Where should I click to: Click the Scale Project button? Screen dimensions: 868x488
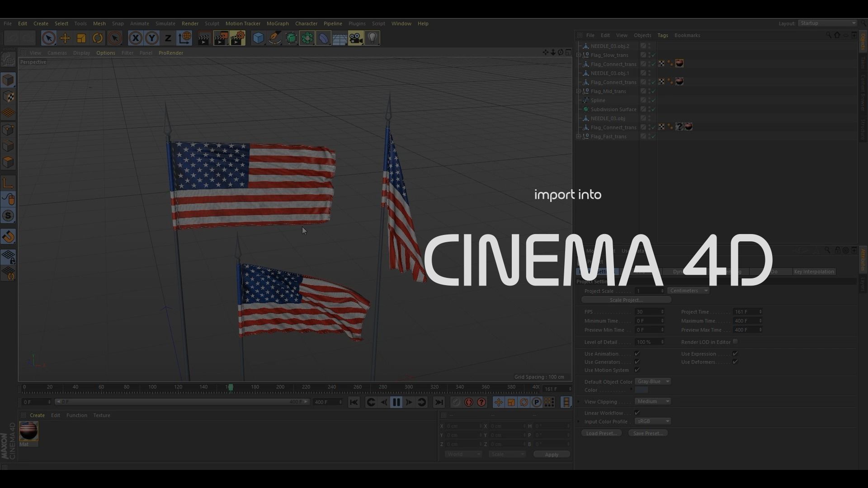[626, 300]
